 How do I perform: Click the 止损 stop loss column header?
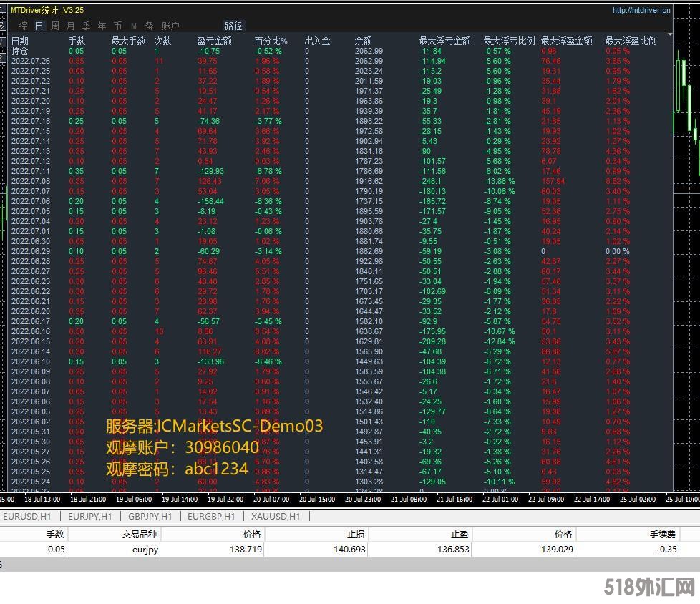pos(356,535)
